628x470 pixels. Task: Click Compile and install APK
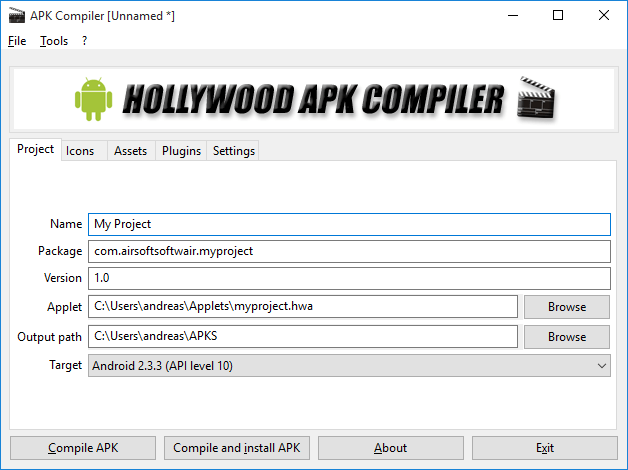pyautogui.click(x=237, y=448)
